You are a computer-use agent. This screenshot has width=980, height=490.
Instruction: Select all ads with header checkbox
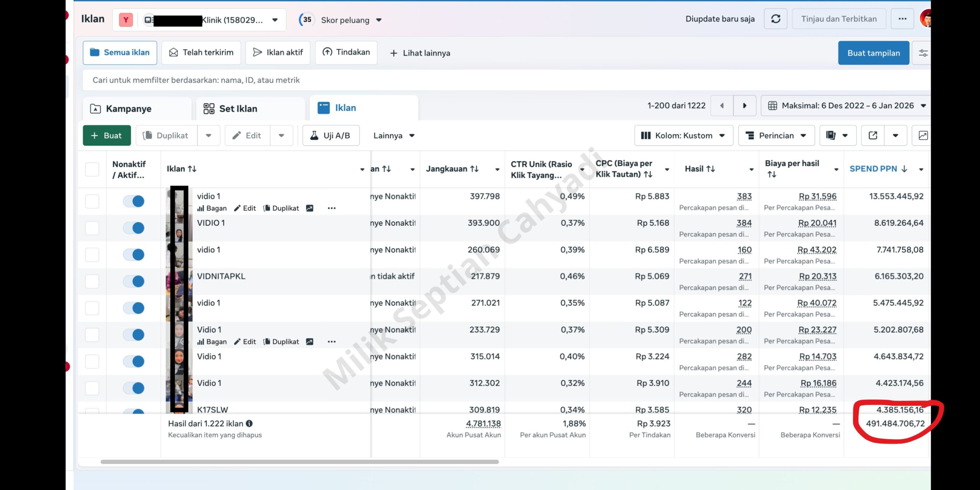point(92,169)
